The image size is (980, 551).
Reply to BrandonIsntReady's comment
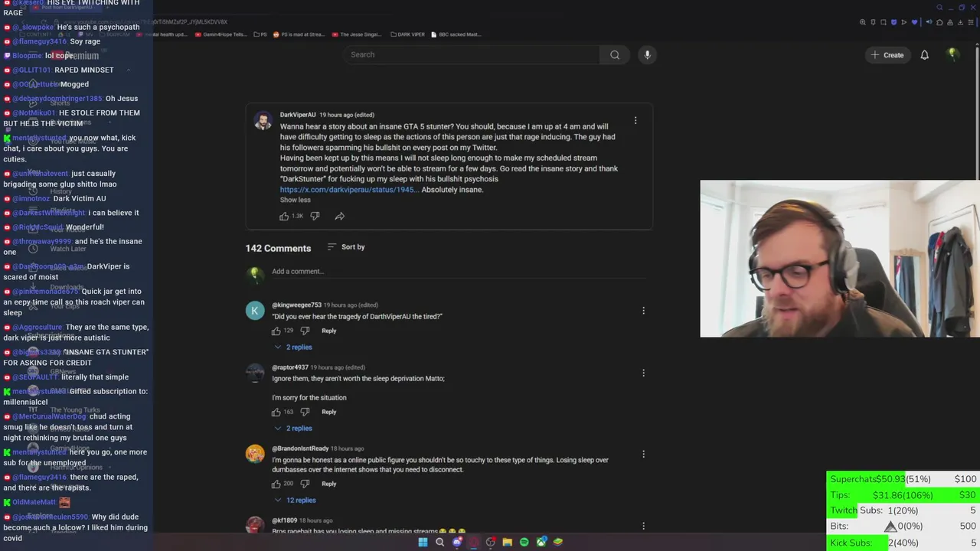[x=329, y=484]
